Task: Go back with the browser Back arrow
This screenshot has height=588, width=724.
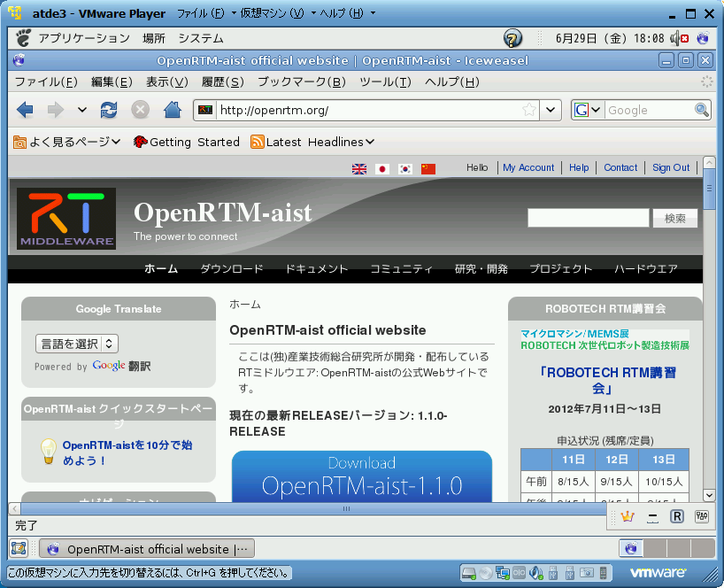Action: (25, 110)
